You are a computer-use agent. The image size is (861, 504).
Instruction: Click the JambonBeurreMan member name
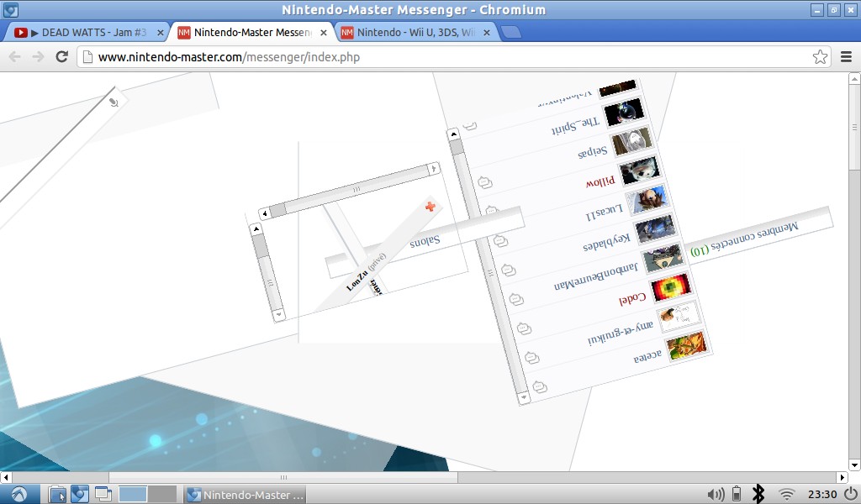(x=596, y=277)
